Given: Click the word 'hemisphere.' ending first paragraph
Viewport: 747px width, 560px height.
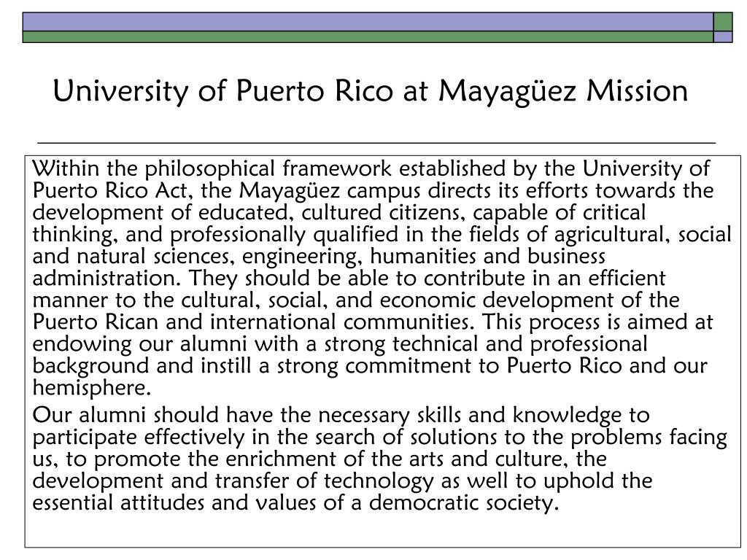Looking at the screenshot, I should (x=91, y=388).
